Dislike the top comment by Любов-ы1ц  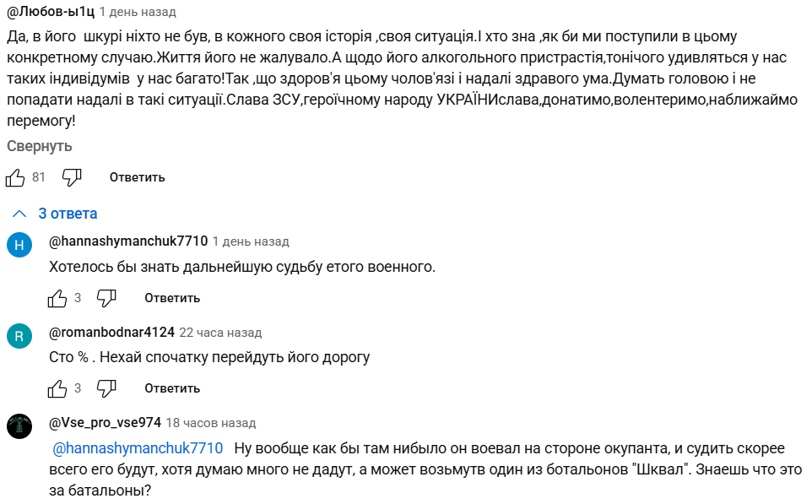(72, 177)
